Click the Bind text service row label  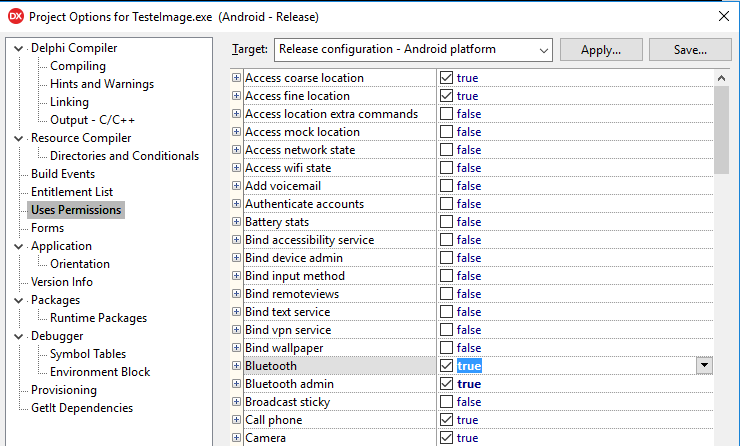[287, 311]
